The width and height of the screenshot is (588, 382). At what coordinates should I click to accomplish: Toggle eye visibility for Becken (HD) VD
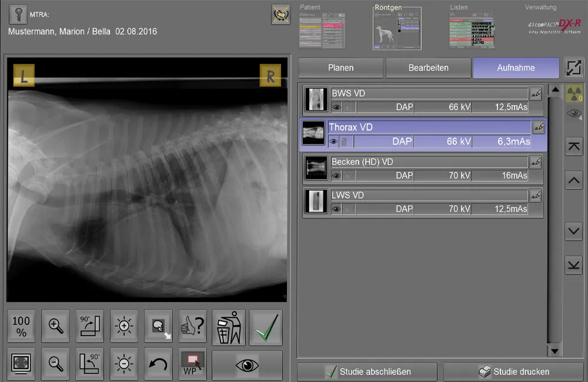click(x=336, y=175)
